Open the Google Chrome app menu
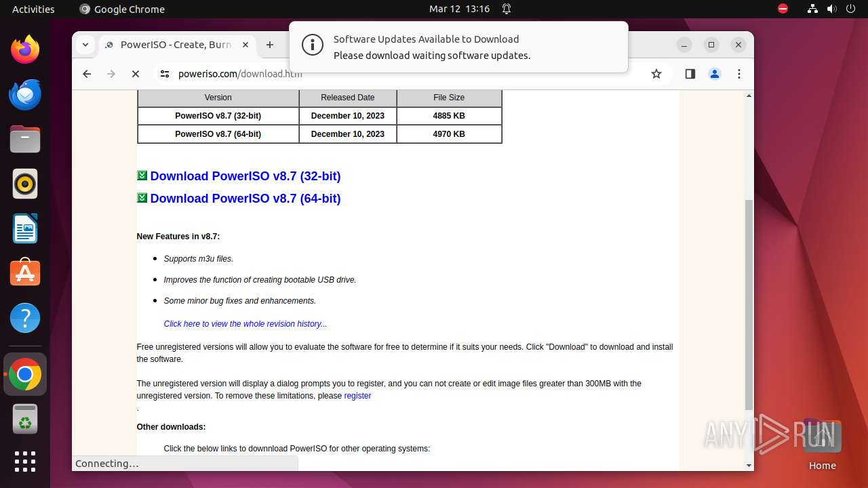 122,9
